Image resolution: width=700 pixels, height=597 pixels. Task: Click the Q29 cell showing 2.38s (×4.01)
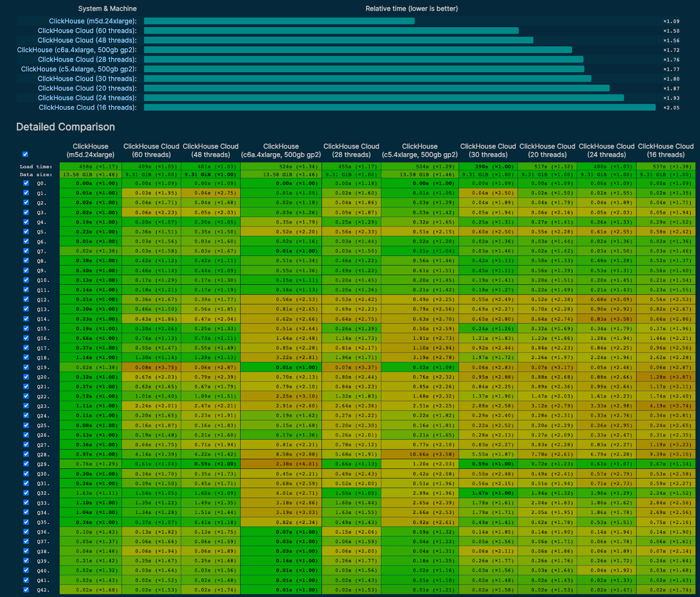click(x=281, y=464)
